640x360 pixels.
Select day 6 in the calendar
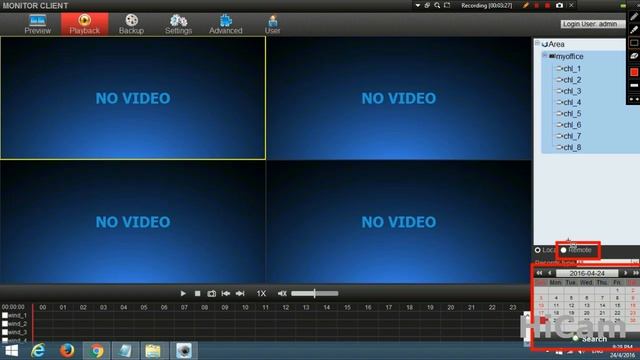[587, 298]
